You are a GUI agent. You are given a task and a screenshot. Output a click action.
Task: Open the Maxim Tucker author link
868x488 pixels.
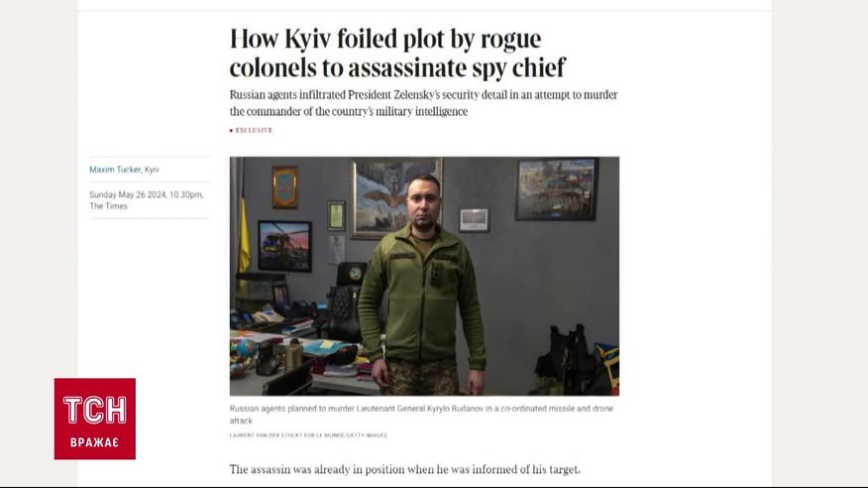[x=115, y=170]
